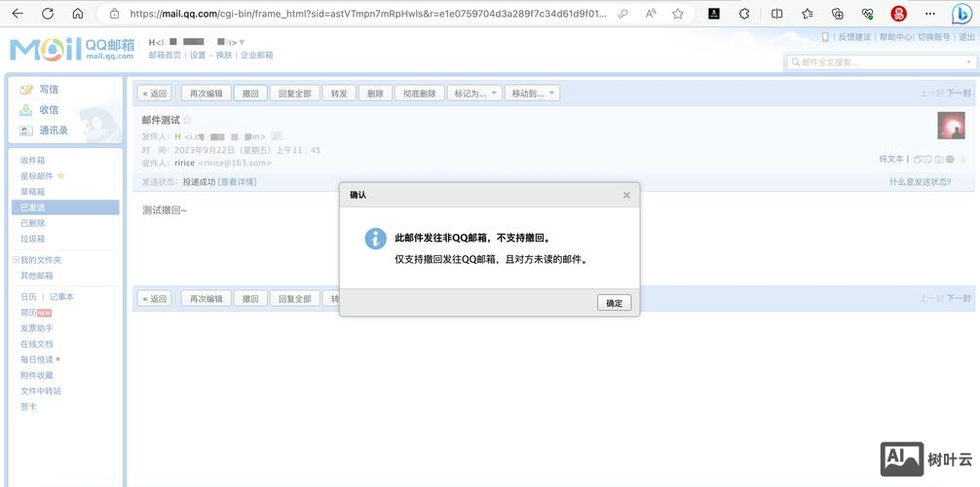
Task: Open 其他邮箱 in the sidebar
Action: click(x=37, y=276)
